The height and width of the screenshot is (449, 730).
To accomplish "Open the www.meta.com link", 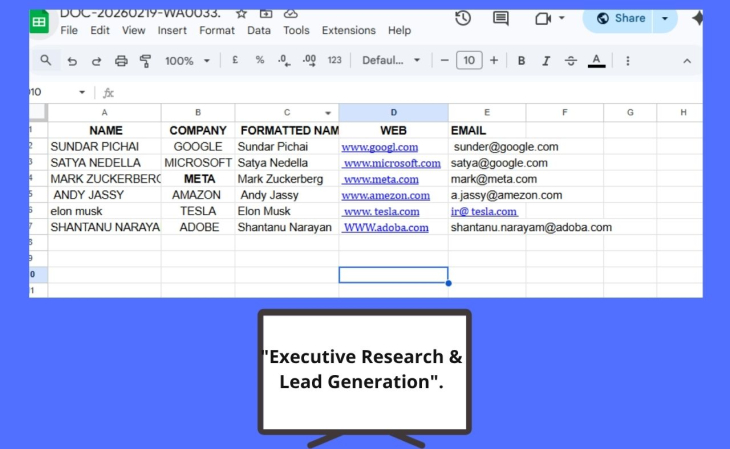I will coord(380,179).
